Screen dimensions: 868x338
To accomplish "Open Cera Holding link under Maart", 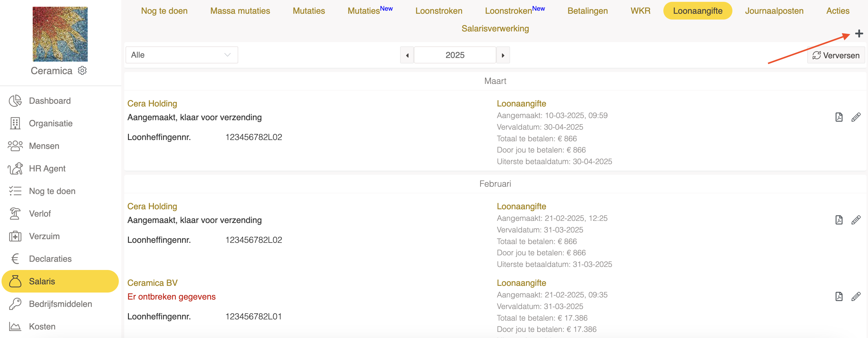I will [x=152, y=103].
